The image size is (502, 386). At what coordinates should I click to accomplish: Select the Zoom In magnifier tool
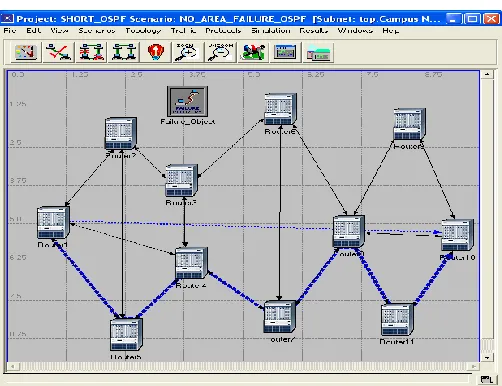(188, 52)
